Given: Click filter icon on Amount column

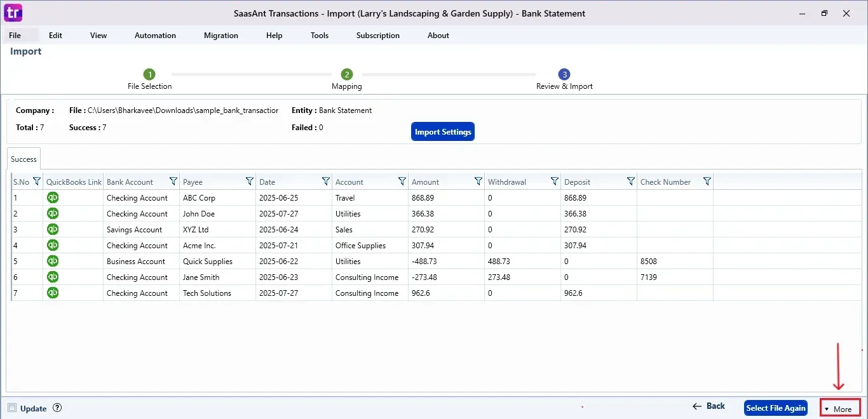Looking at the screenshot, I should pos(478,182).
